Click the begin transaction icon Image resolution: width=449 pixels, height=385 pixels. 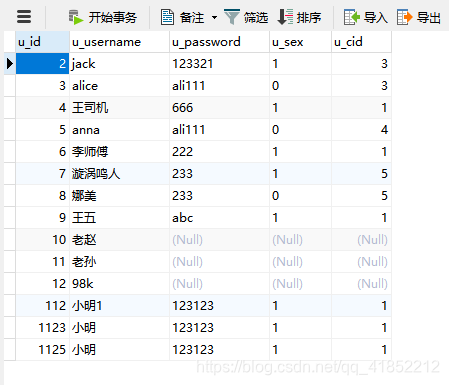tap(76, 17)
